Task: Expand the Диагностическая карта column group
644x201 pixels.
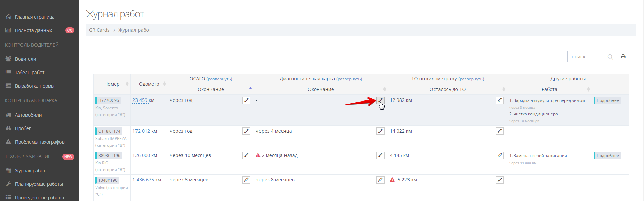Action: (349, 79)
